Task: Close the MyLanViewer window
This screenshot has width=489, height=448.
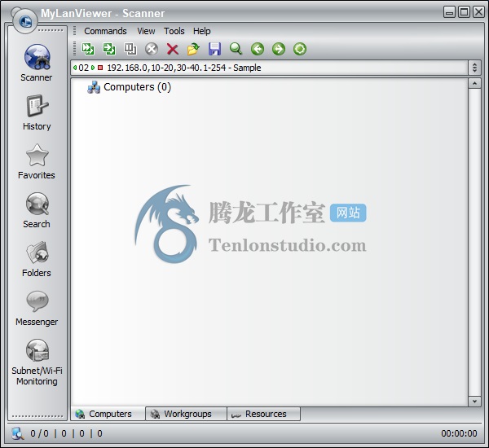Action: click(x=478, y=12)
